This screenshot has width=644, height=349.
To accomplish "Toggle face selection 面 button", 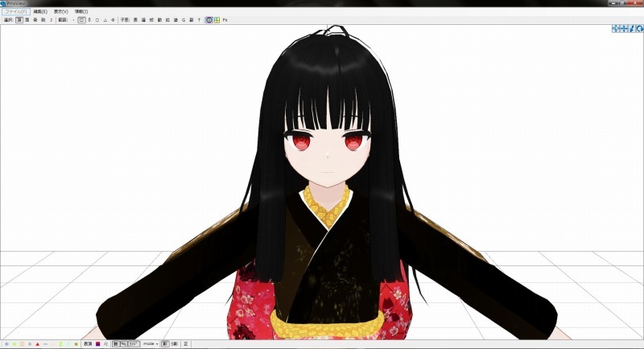I will pyautogui.click(x=27, y=19).
